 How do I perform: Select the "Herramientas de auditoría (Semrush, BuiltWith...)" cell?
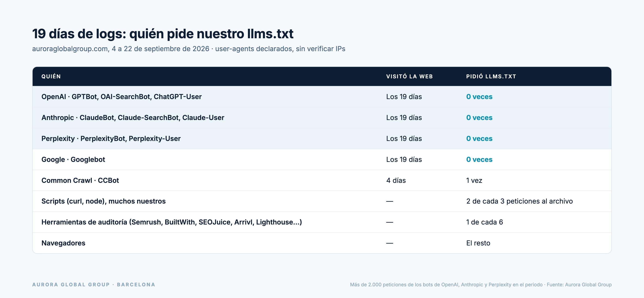pos(172,222)
